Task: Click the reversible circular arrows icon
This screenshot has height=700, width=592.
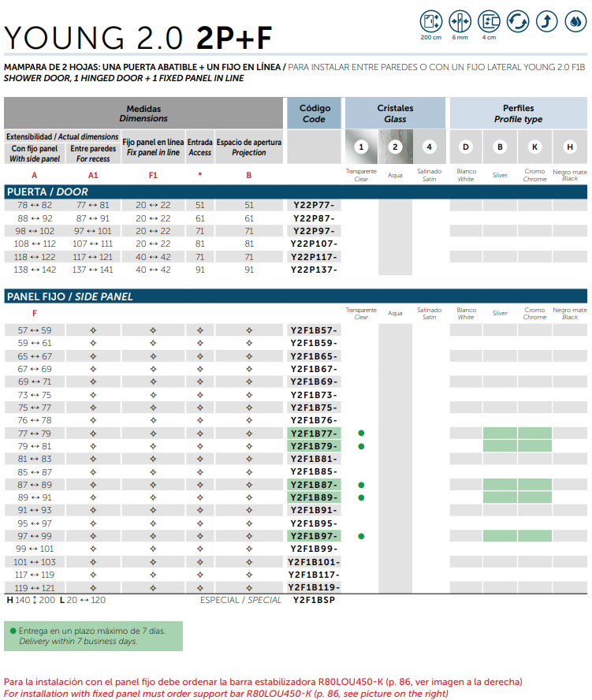Action: [518, 21]
